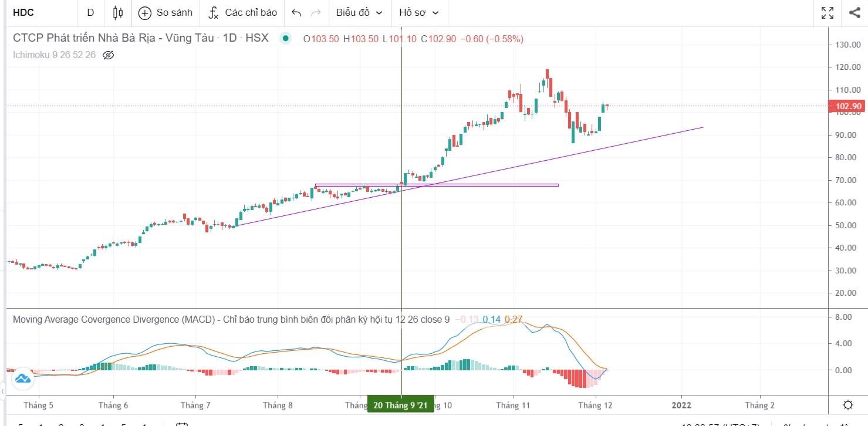Click the −0.60 (−0.58%) change value
This screenshot has width=868, height=426.
pos(491,39)
